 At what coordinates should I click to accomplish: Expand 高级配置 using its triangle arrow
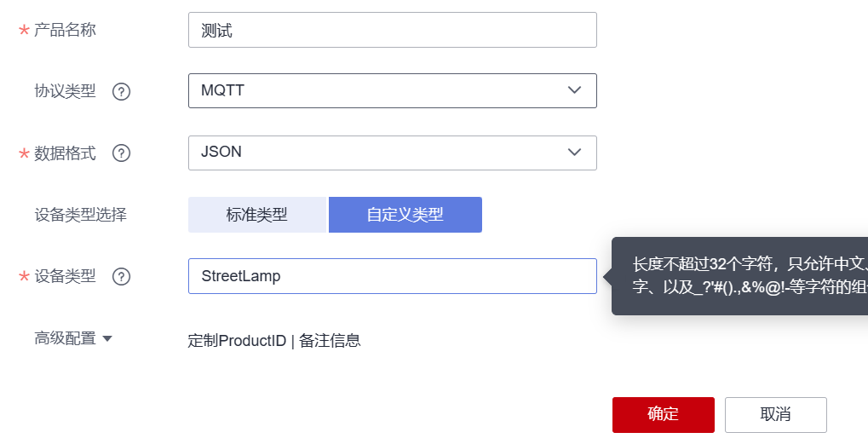(107, 338)
